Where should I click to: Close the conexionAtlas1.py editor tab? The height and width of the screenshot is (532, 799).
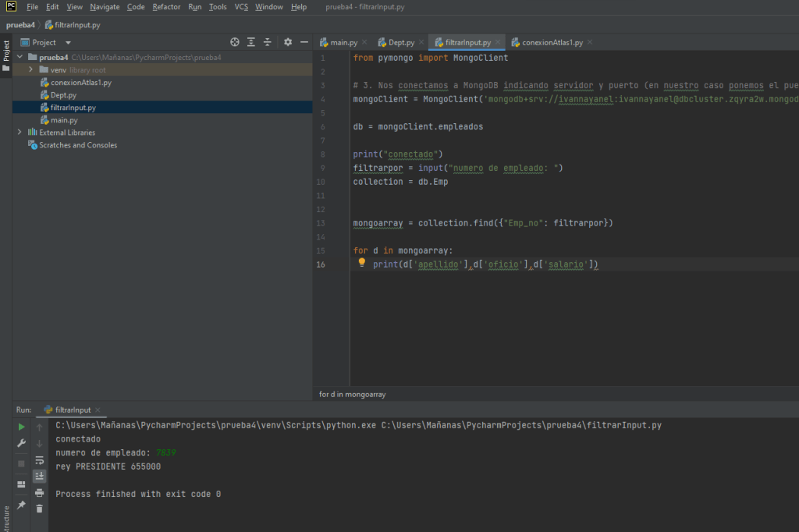[x=590, y=42]
